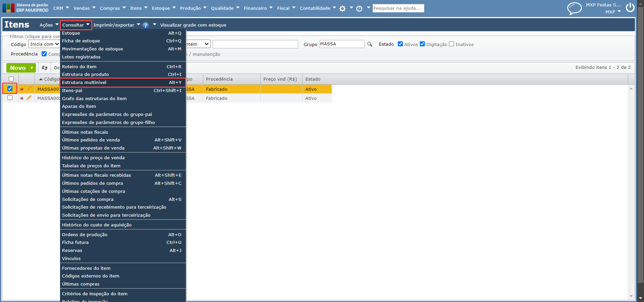Image resolution: width=644 pixels, height=302 pixels.
Task: Choose Critérios de inspeção do item
Action: click(123, 294)
